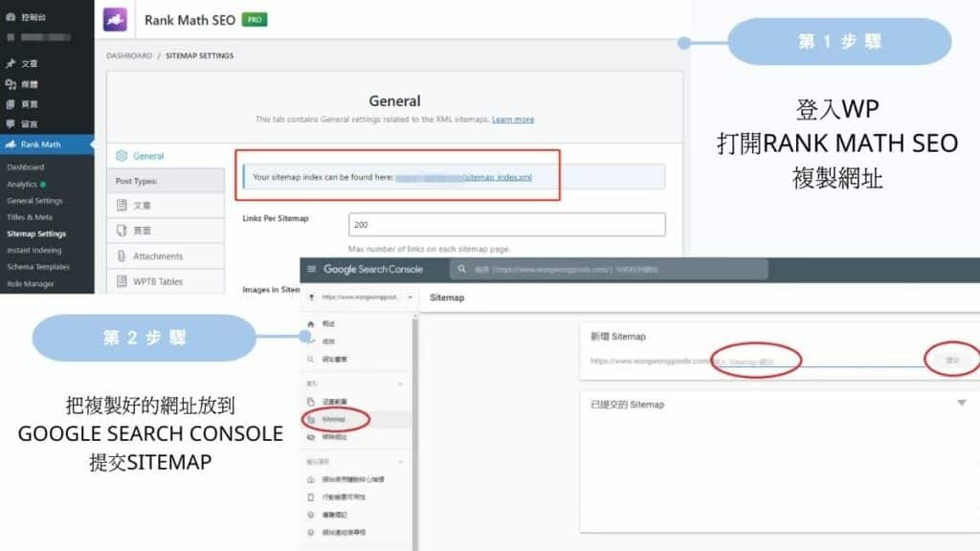Open Rank Math General Settings submenu
Image resolution: width=980 pixels, height=551 pixels.
34,201
